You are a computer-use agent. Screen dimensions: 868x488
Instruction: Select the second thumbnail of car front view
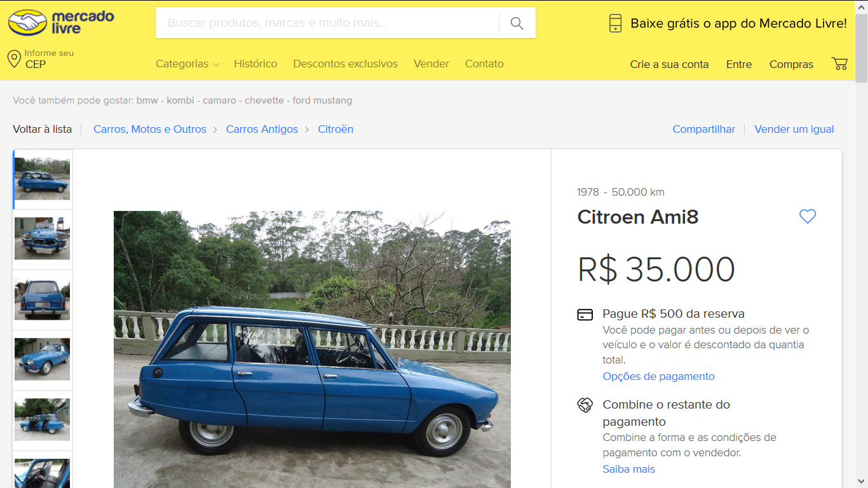(x=43, y=239)
